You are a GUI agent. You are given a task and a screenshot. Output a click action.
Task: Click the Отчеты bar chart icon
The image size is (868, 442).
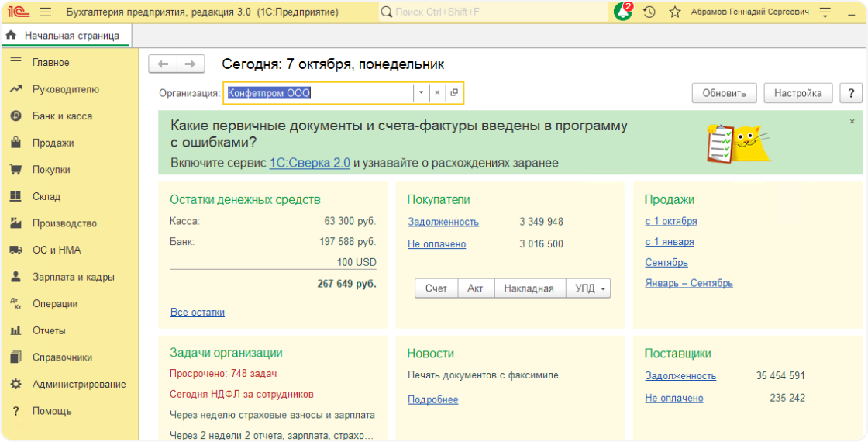pyautogui.click(x=16, y=330)
